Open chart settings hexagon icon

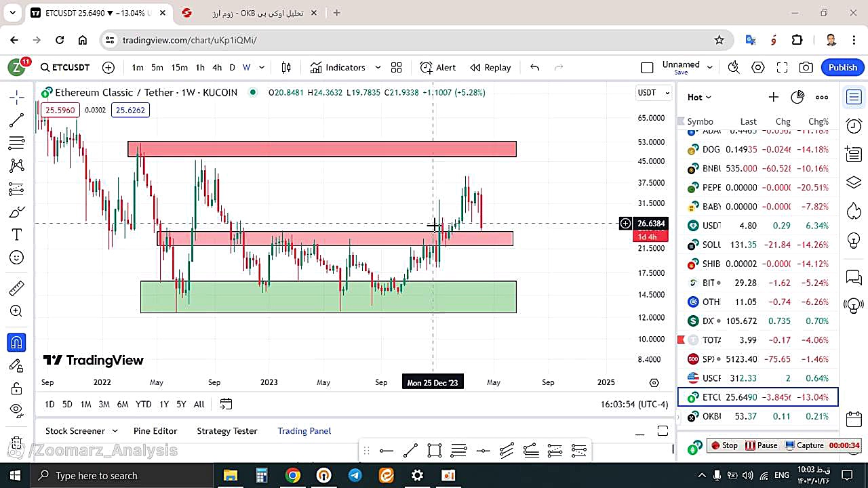click(x=758, y=67)
